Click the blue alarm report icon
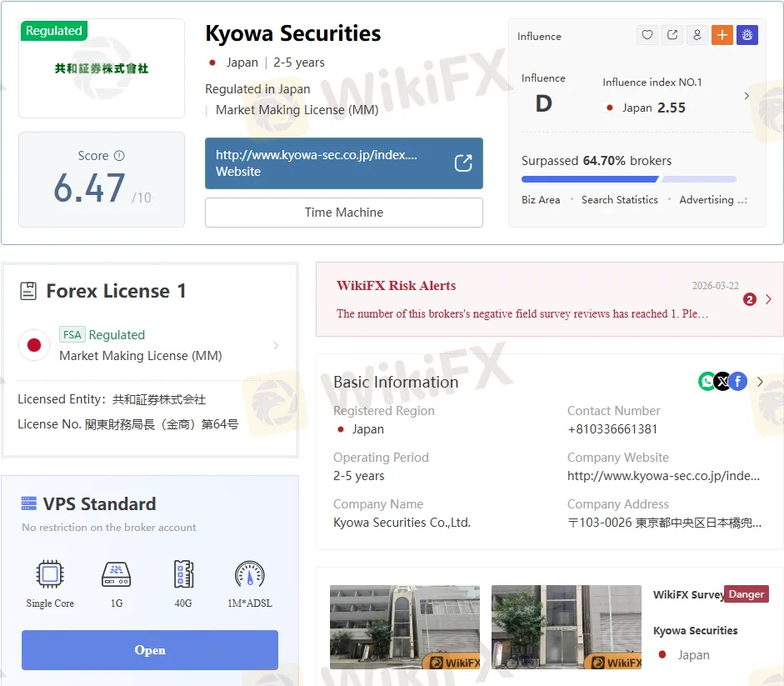The image size is (784, 686). click(747, 35)
